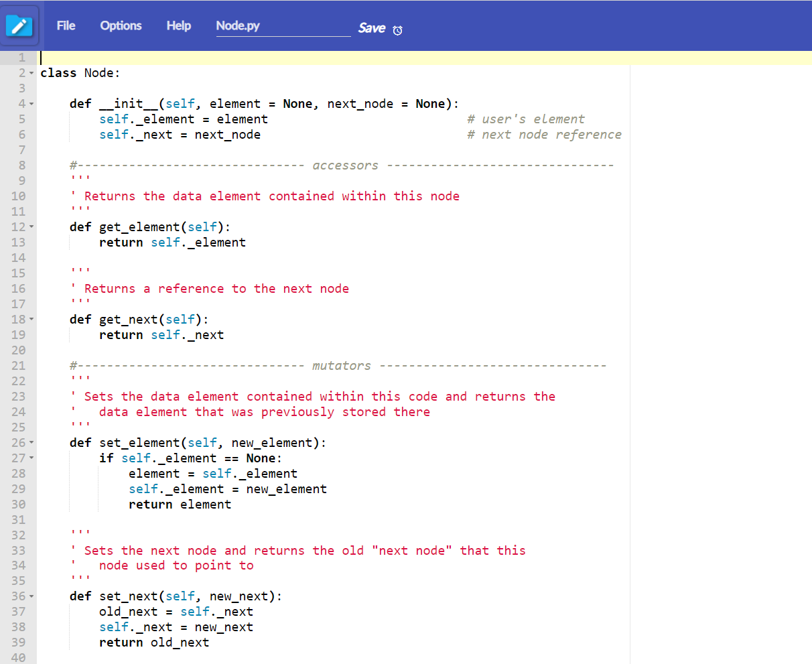Collapse the __init__ method on line 4
The height and width of the screenshot is (664, 812).
pos(31,103)
